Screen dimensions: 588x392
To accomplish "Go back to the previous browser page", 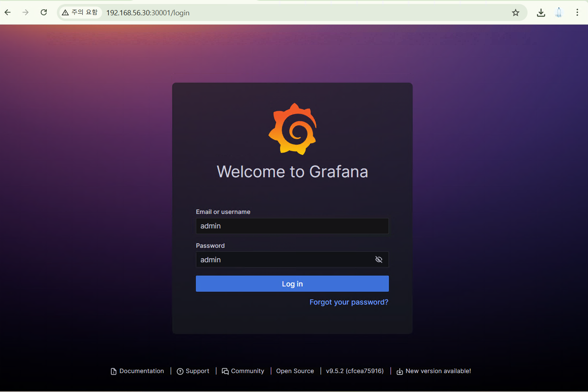I will [8, 12].
